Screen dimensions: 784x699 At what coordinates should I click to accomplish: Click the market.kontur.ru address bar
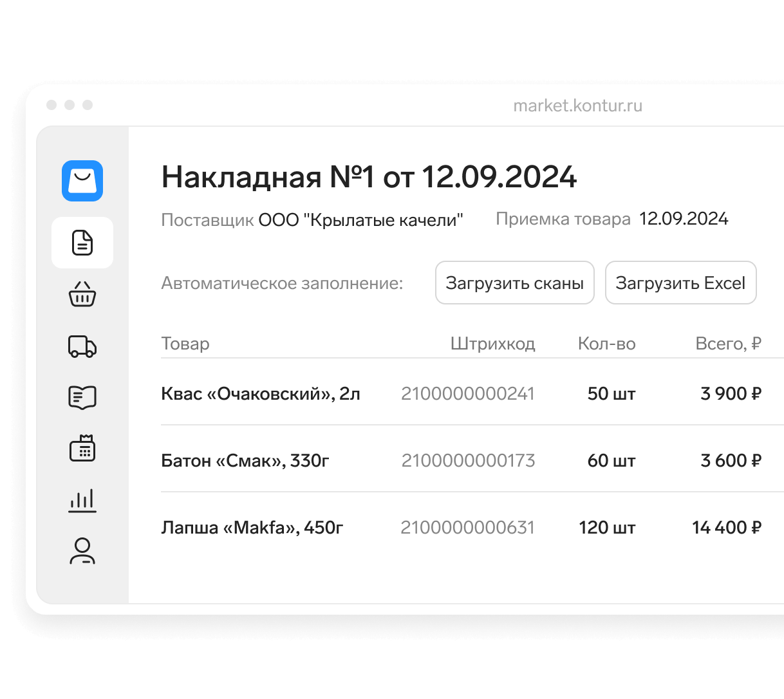(x=577, y=106)
